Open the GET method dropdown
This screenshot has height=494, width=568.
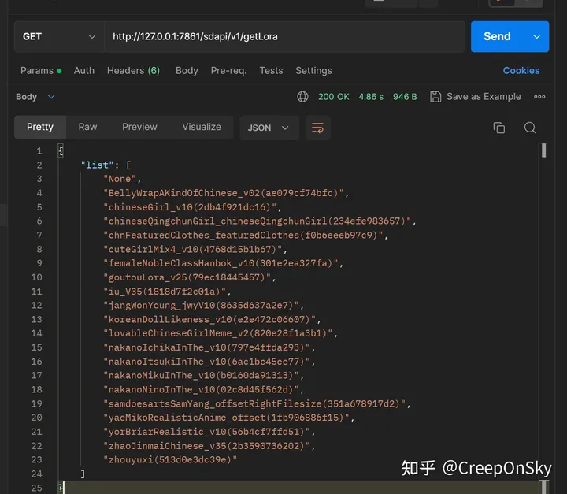(x=59, y=37)
